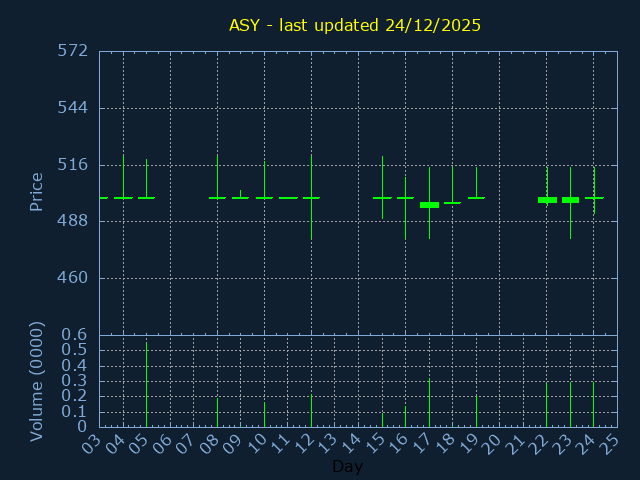
Task: Click the volume bar on day 22
Action: tap(546, 404)
